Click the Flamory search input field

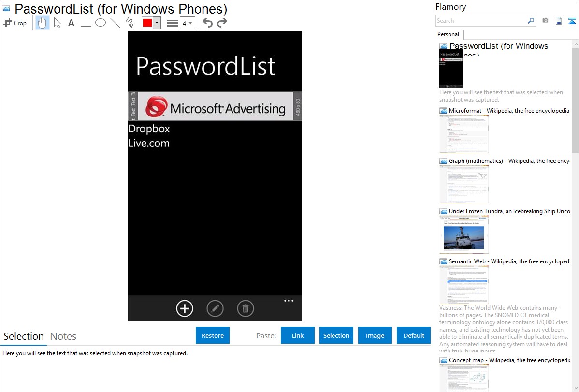(x=481, y=21)
